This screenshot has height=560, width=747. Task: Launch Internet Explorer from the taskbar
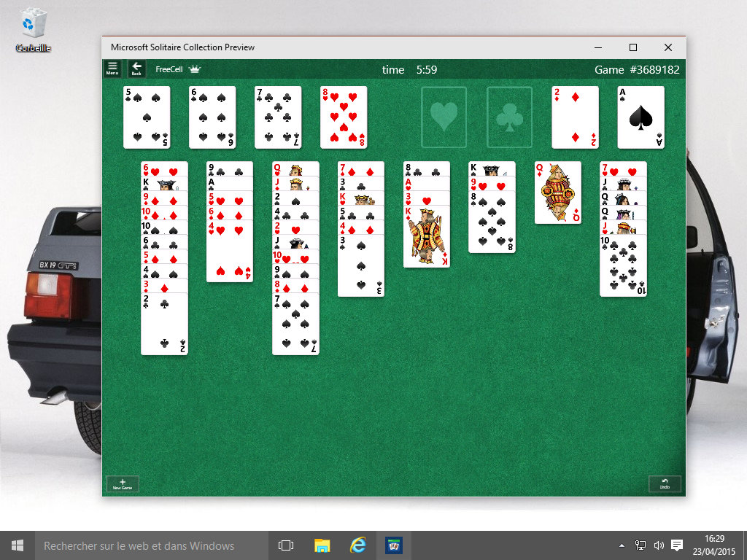[357, 545]
